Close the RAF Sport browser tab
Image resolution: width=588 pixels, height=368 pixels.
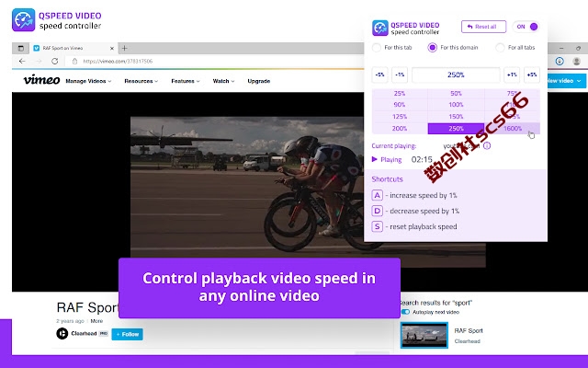[x=112, y=49]
